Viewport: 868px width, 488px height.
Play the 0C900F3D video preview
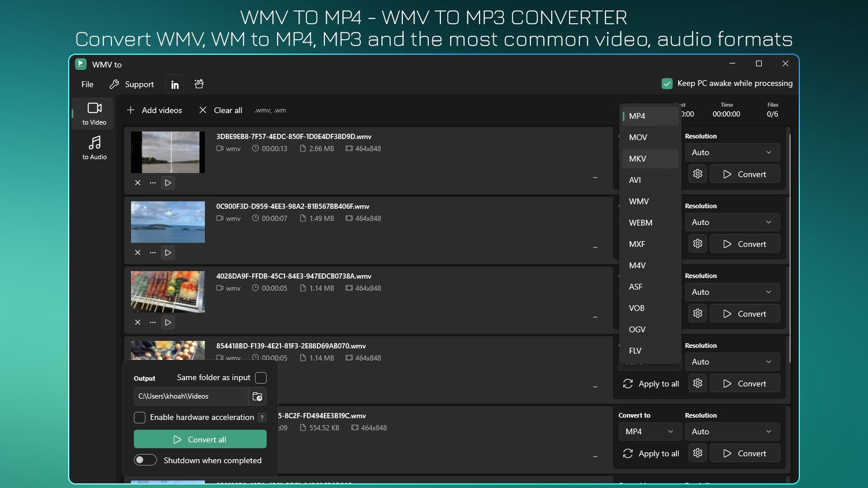click(168, 253)
